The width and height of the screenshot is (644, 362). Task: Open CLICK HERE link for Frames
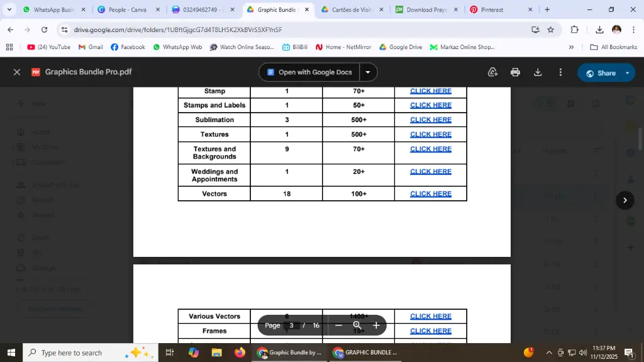(430, 331)
